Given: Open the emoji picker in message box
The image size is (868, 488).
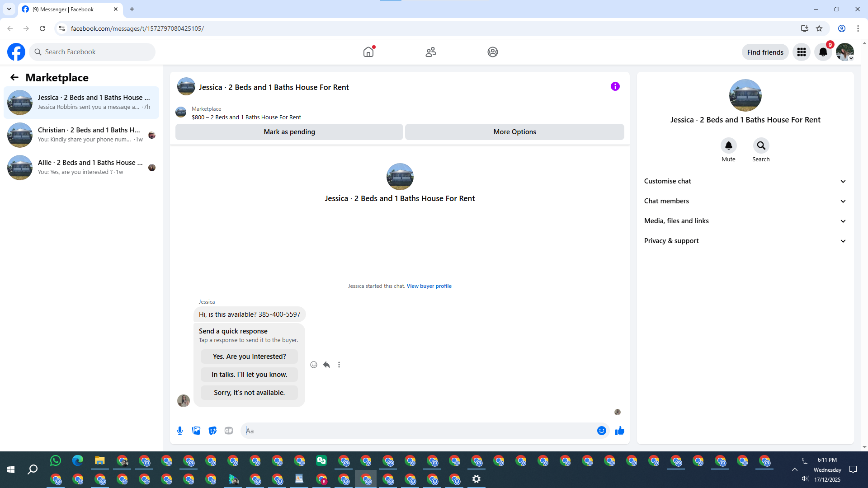Looking at the screenshot, I should tap(602, 431).
